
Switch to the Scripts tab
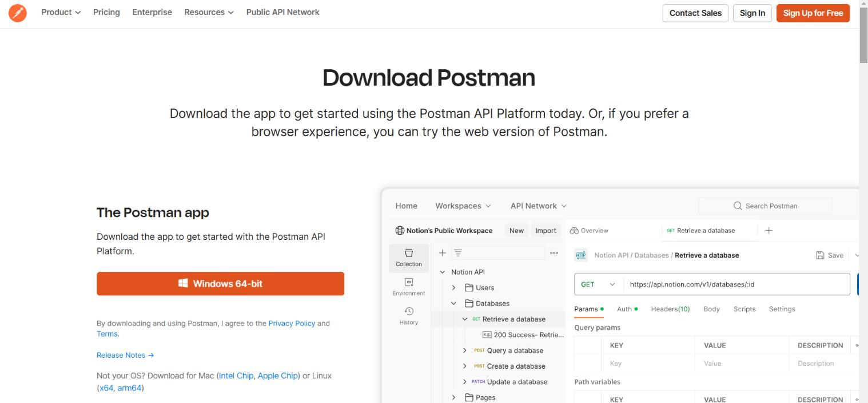coord(744,309)
